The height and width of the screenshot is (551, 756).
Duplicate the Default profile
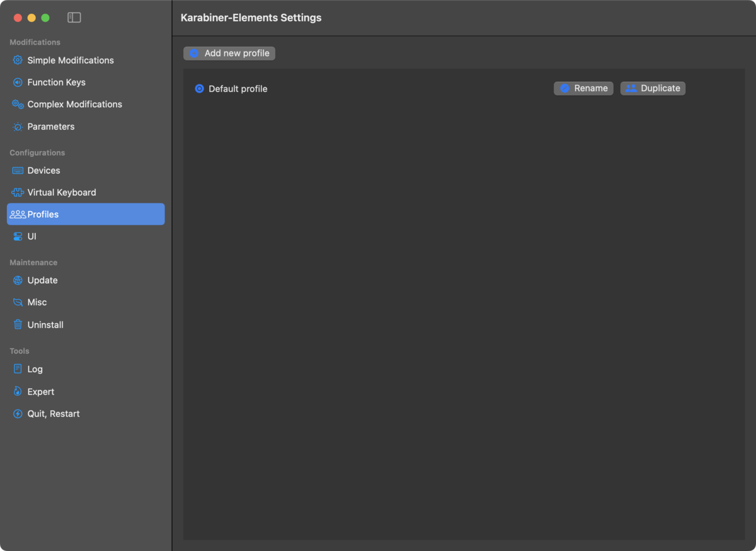pyautogui.click(x=653, y=88)
